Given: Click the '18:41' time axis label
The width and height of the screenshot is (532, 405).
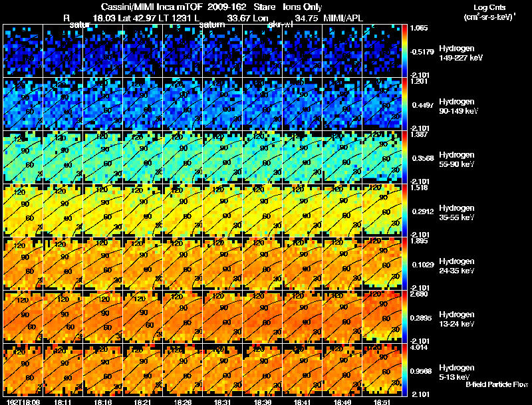Looking at the screenshot, I should point(302,402).
